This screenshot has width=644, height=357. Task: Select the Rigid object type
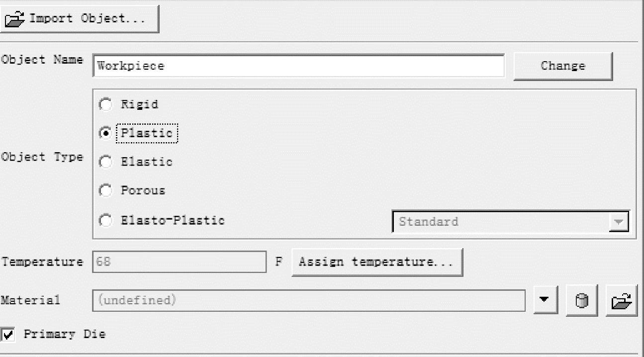point(105,104)
